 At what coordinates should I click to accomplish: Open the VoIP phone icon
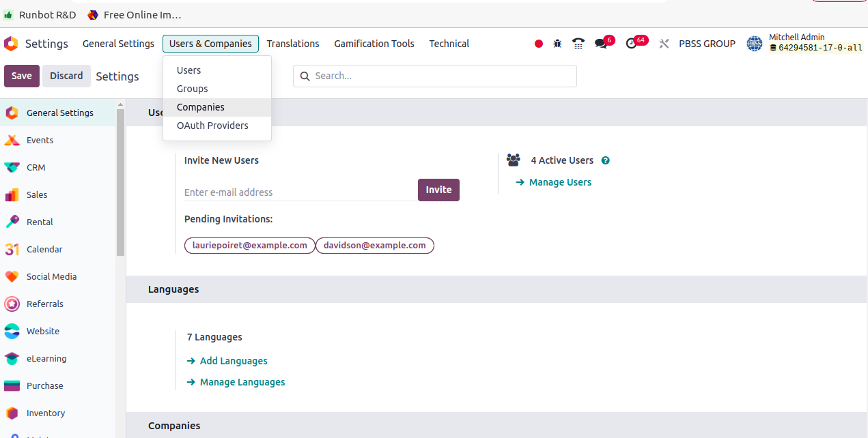578,44
